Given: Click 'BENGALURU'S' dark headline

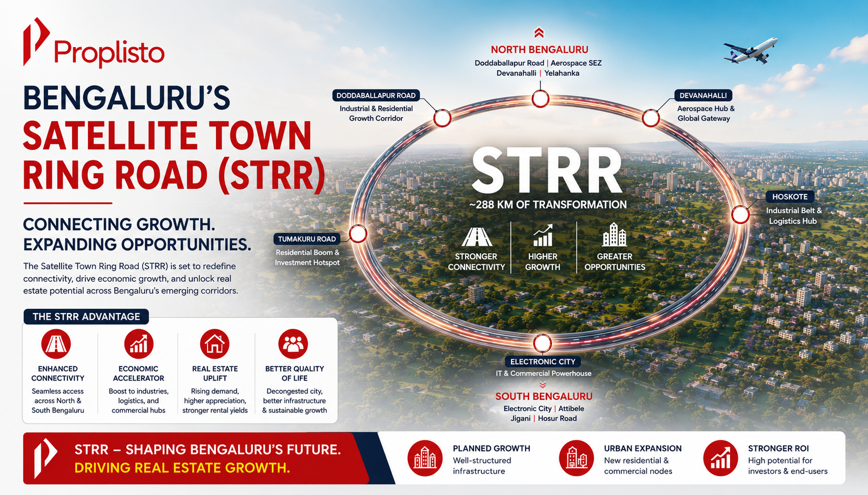Looking at the screenshot, I should (126, 98).
